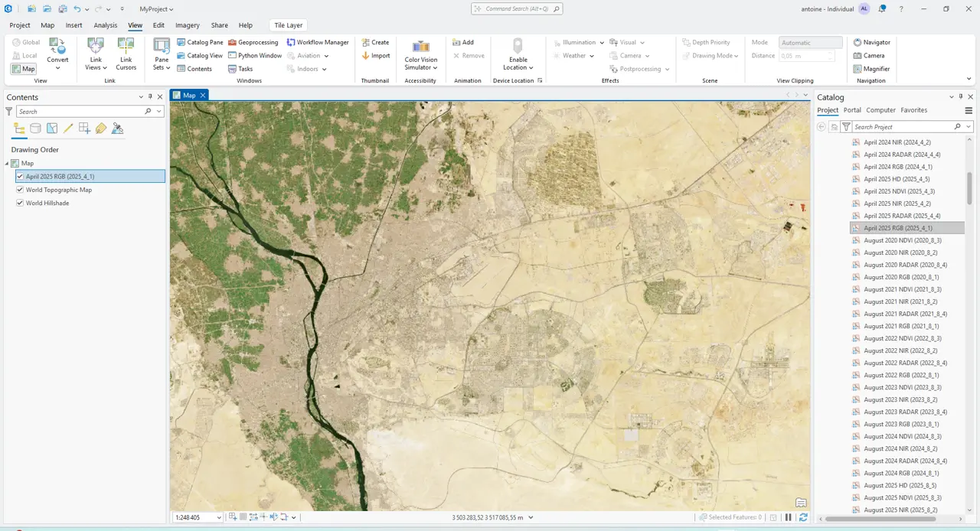Select List By Labeling in Contents
This screenshot has height=531, width=980.
point(101,128)
